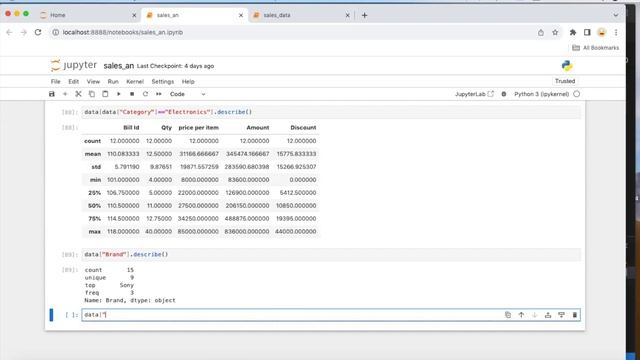
Task: Restart the kernel with circular arrow
Action: (x=145, y=94)
